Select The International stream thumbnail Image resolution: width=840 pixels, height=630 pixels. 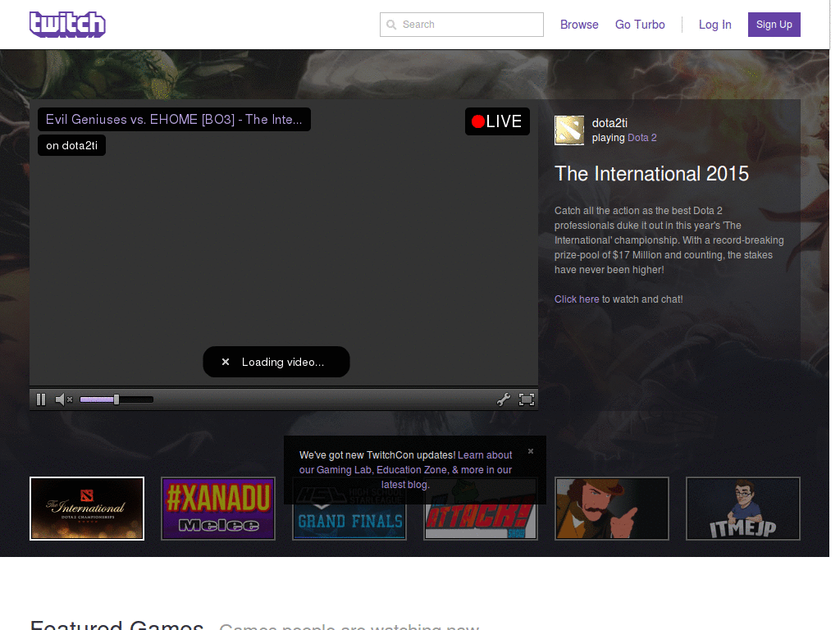[87, 509]
